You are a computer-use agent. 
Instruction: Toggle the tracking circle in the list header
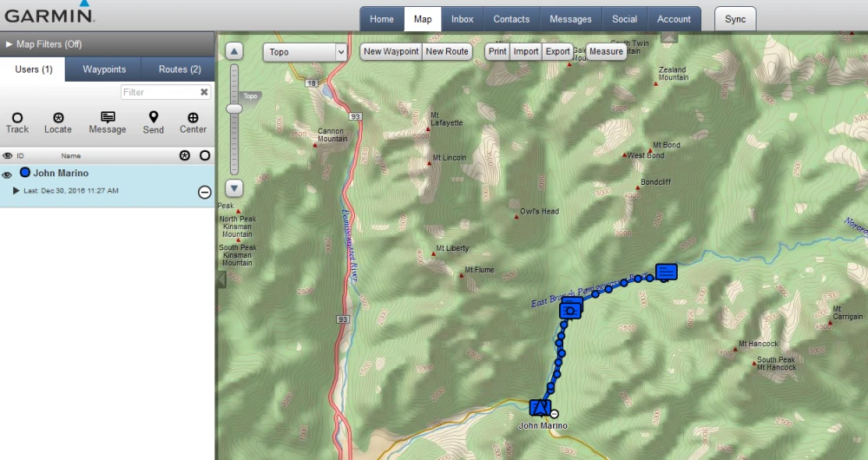(205, 156)
